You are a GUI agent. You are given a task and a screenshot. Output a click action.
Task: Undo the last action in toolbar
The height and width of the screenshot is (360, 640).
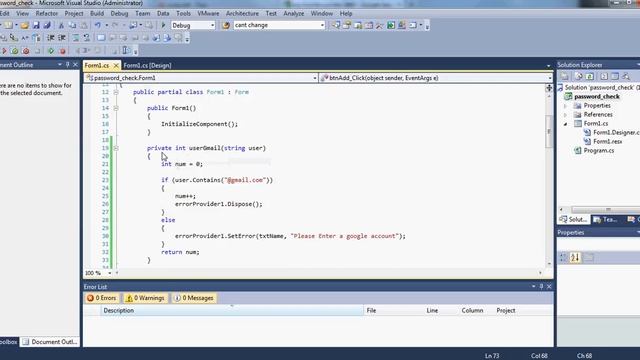[x=98, y=25]
